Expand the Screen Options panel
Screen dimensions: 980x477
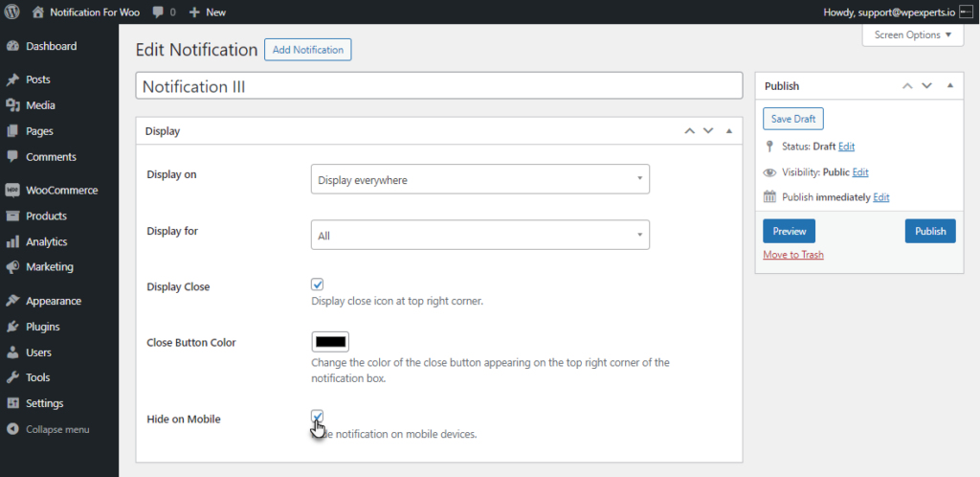[x=912, y=35]
